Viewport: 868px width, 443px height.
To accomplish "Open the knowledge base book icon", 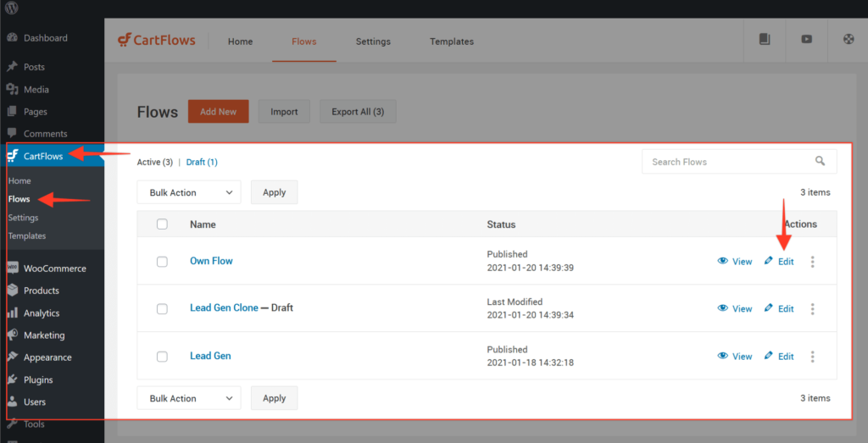I will (765, 39).
